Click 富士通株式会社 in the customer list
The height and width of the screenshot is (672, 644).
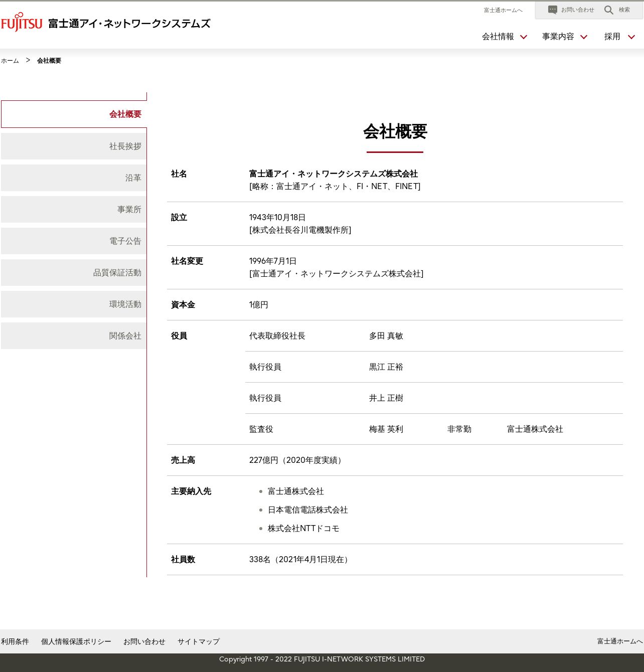[x=296, y=491]
